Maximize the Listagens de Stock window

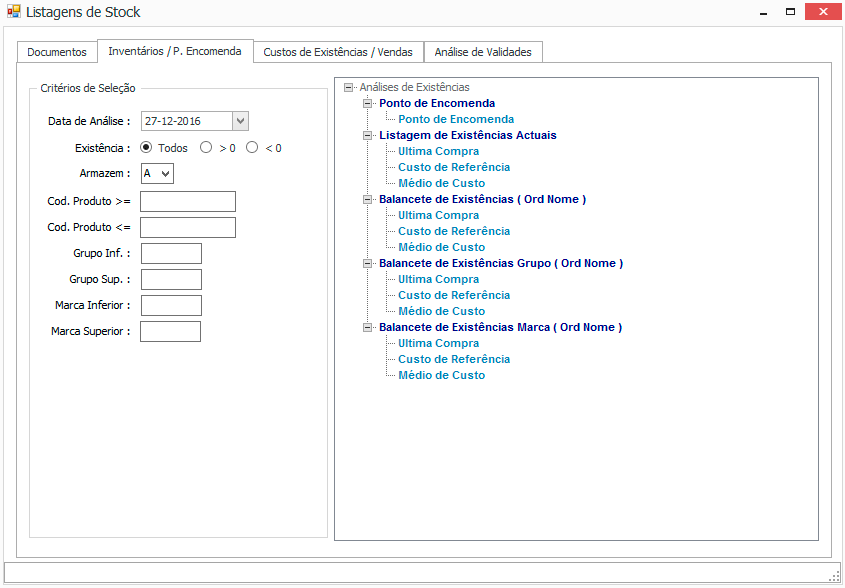tap(790, 12)
